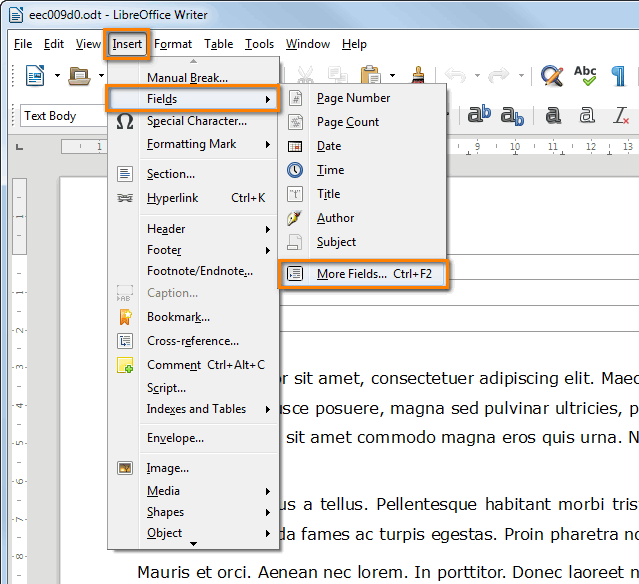Click the Date calendar icon
The height and width of the screenshot is (584, 639).
(295, 146)
